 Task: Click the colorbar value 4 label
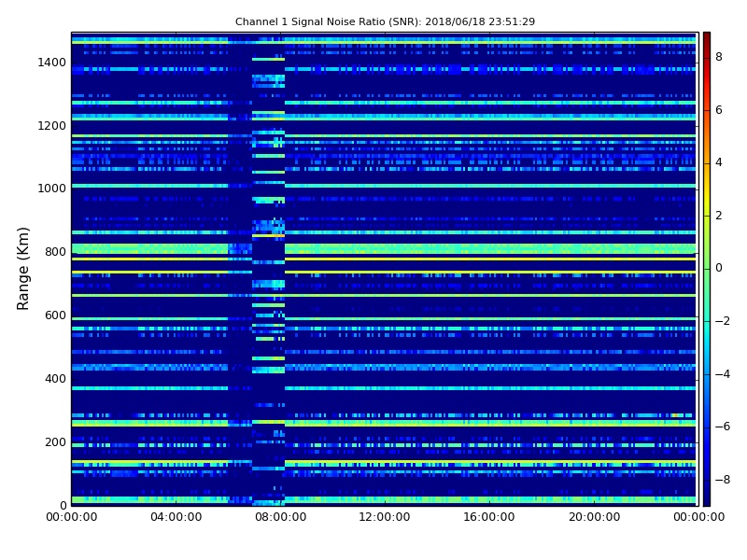(719, 162)
